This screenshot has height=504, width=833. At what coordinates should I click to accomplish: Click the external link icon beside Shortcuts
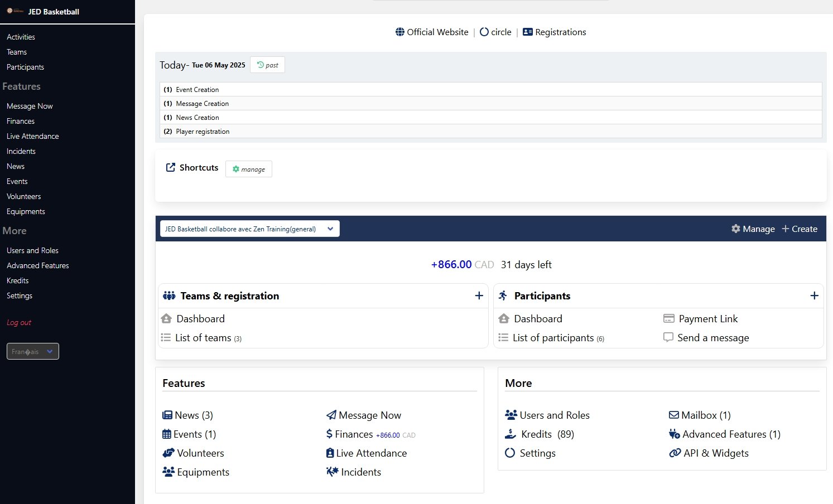(x=171, y=167)
